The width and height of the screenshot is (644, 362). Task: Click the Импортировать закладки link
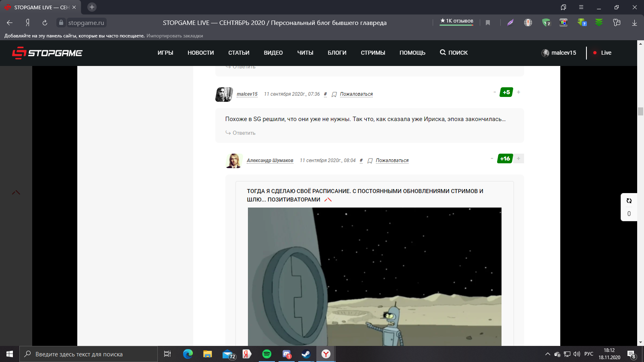(x=175, y=36)
